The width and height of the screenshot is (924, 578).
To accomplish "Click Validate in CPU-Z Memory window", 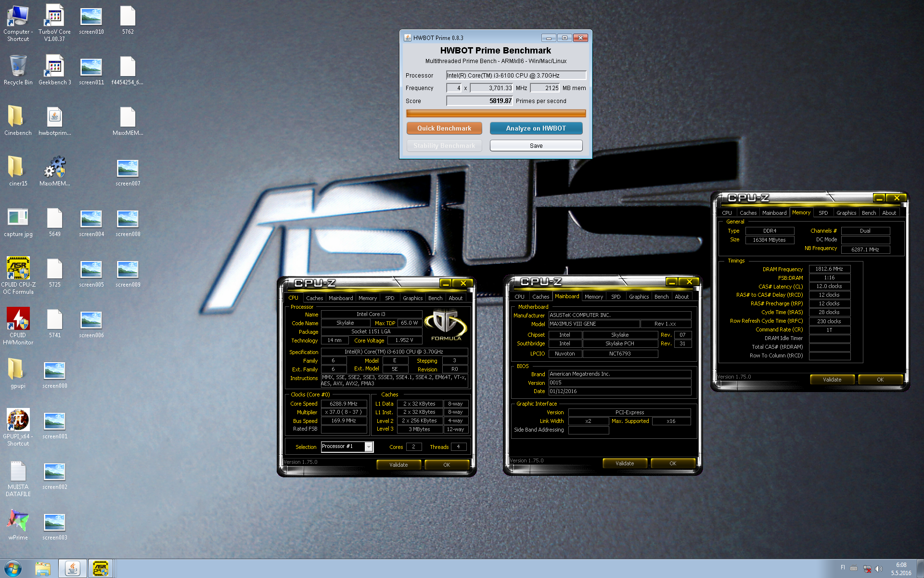I will pyautogui.click(x=832, y=380).
